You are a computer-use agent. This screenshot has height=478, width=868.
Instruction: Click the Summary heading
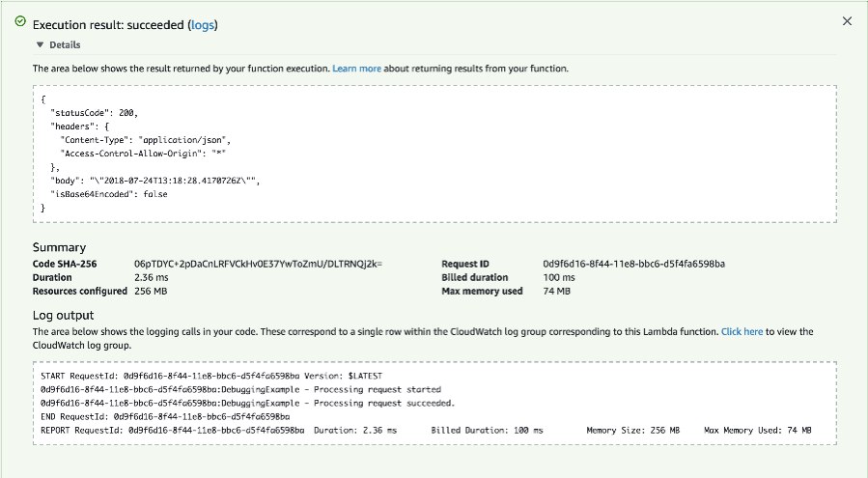pos(59,247)
